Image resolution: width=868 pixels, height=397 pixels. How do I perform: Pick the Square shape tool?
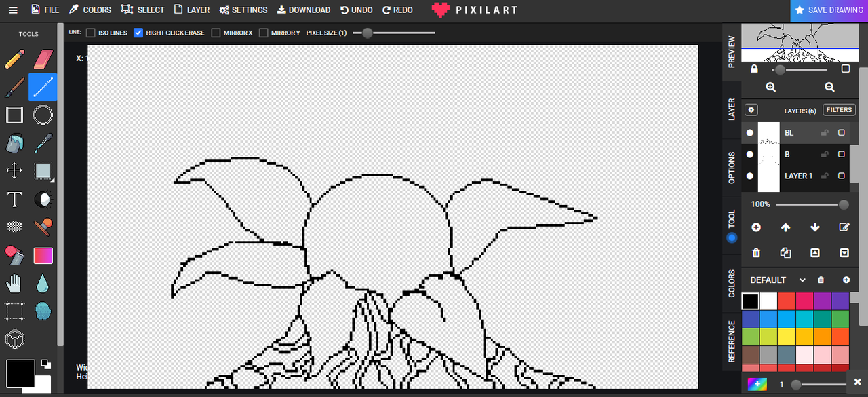(14, 115)
